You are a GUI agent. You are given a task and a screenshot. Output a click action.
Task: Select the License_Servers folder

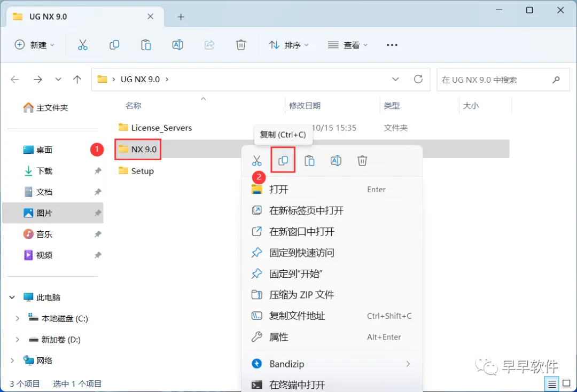[x=155, y=128]
